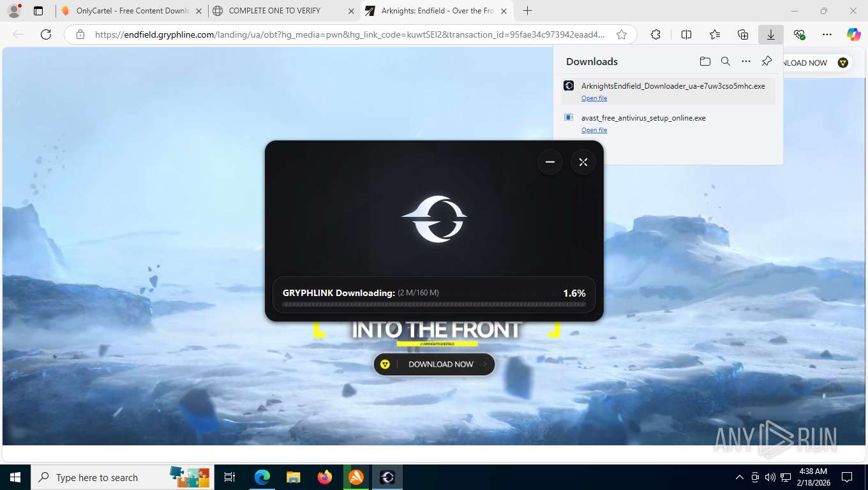The width and height of the screenshot is (868, 490).
Task: Click the address bar URL
Action: 350,34
